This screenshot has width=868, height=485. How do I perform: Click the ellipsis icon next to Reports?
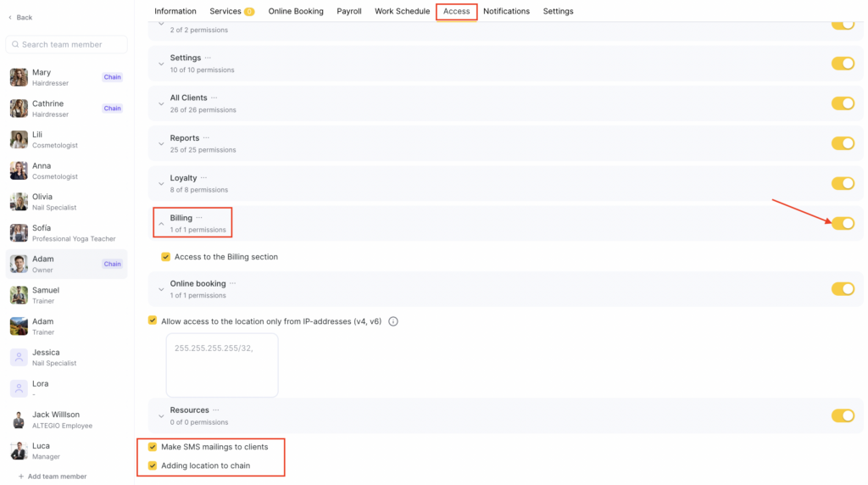point(206,138)
